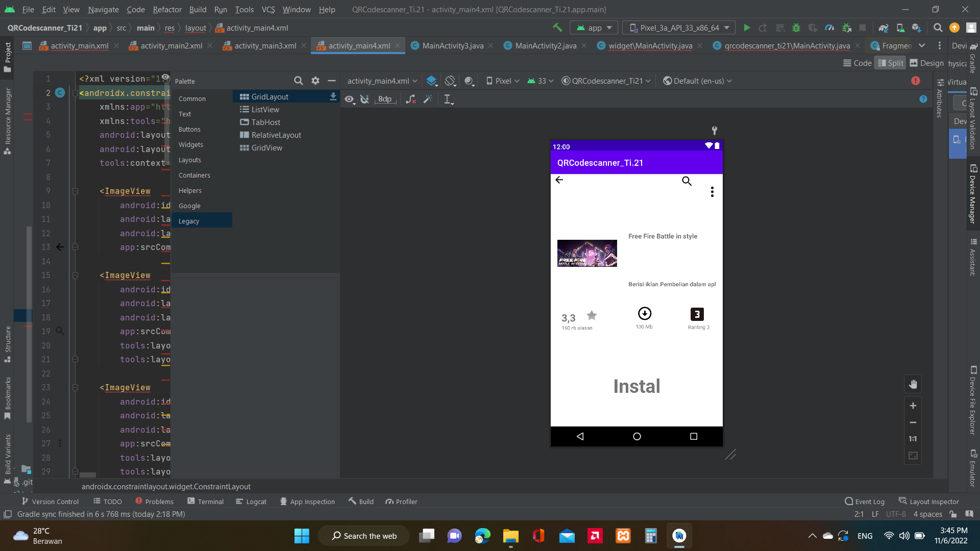
Task: Disable autoconnect in the constraints toolbar
Action: pyautogui.click(x=364, y=100)
